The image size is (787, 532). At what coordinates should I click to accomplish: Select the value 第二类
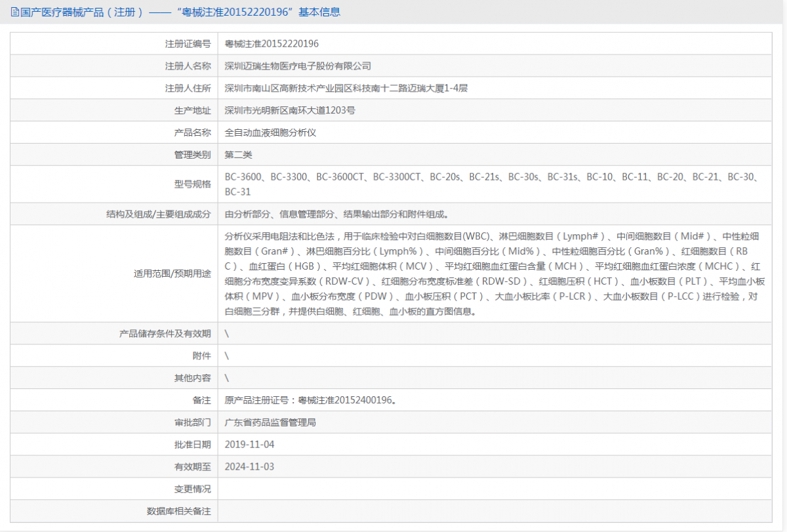pyautogui.click(x=238, y=155)
